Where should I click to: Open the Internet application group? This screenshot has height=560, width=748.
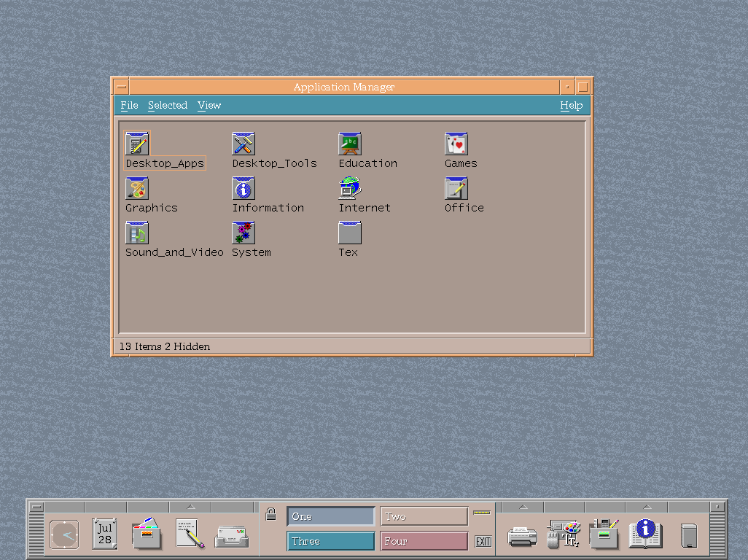click(x=349, y=190)
